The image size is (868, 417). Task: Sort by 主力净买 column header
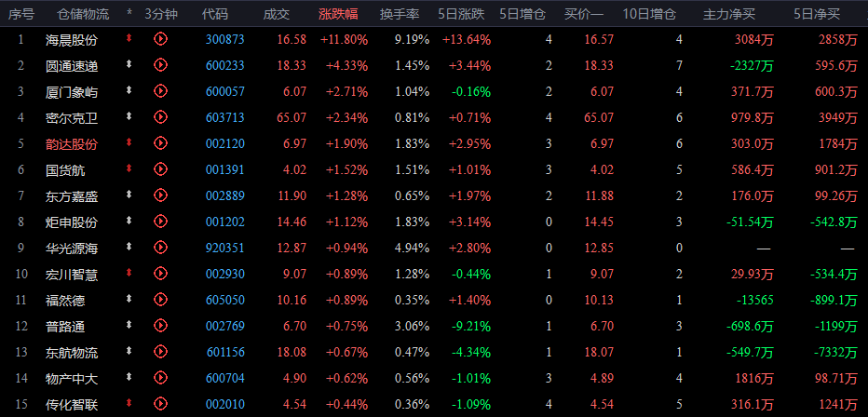729,14
